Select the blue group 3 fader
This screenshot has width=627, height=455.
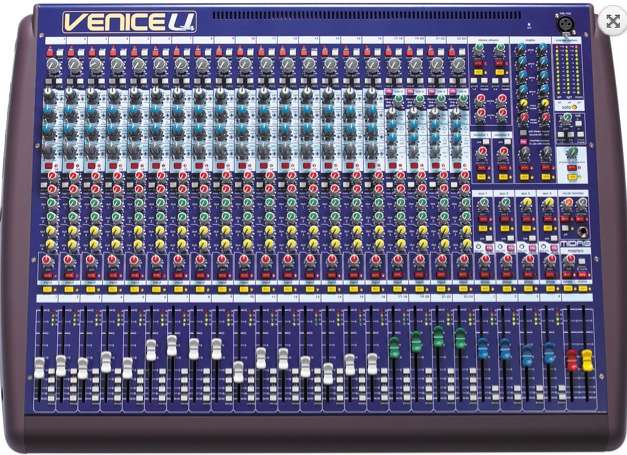click(x=527, y=355)
